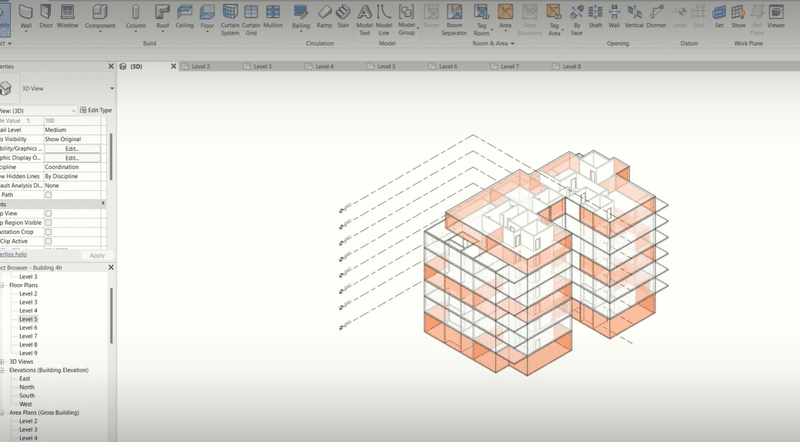
Task: Click Edit for Graphic Display Options
Action: (72, 158)
